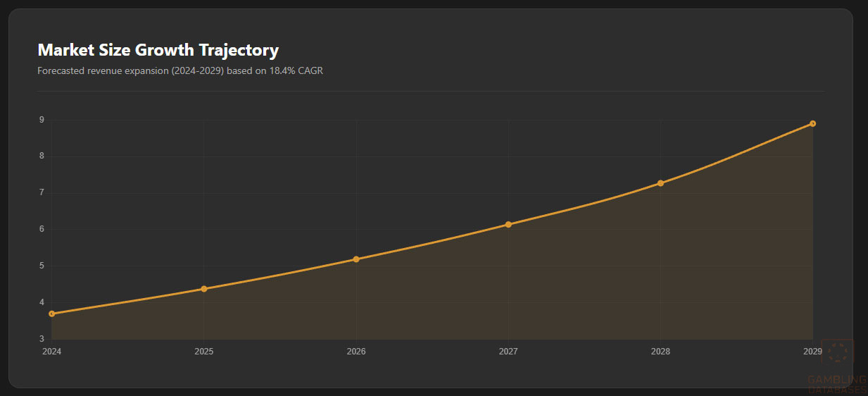Screen dimensions: 868x396
Task: Click the Gambling Databases watermark text
Action: (x=836, y=385)
